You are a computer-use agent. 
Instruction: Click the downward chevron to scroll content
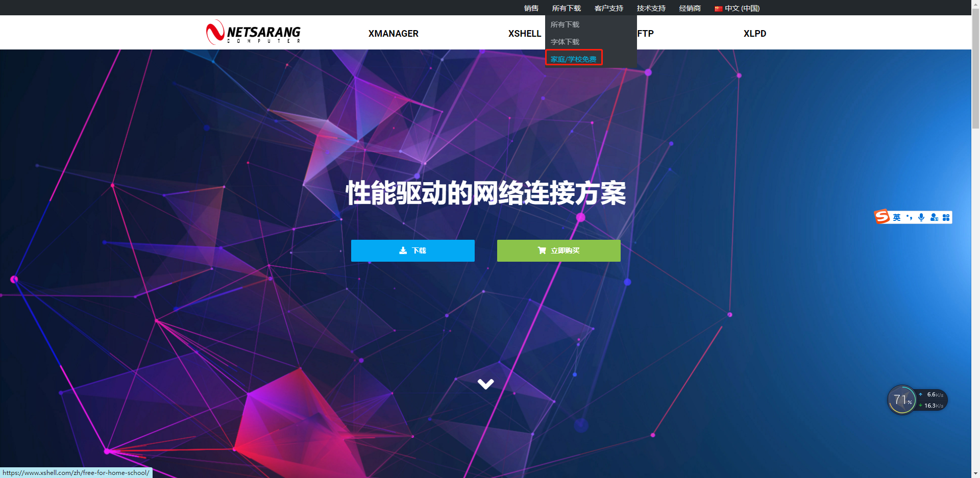pos(485,383)
